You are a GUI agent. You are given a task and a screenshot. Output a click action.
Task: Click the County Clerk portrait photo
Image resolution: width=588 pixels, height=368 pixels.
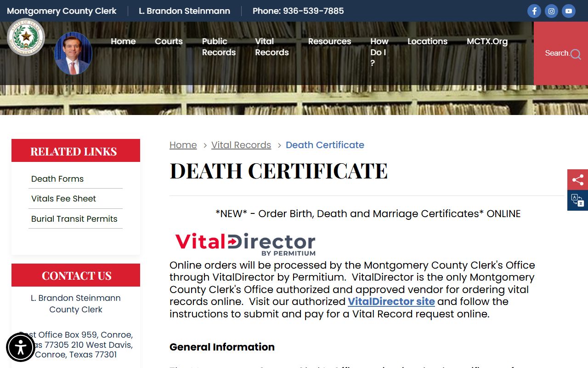point(73,53)
